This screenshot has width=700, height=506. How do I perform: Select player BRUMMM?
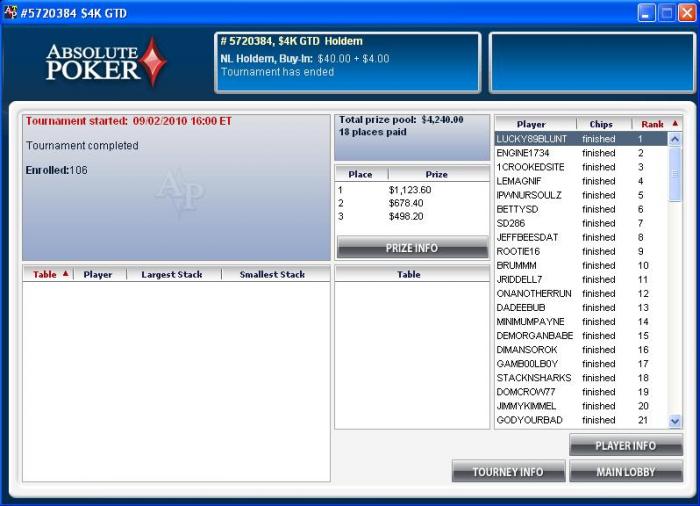pos(581,265)
